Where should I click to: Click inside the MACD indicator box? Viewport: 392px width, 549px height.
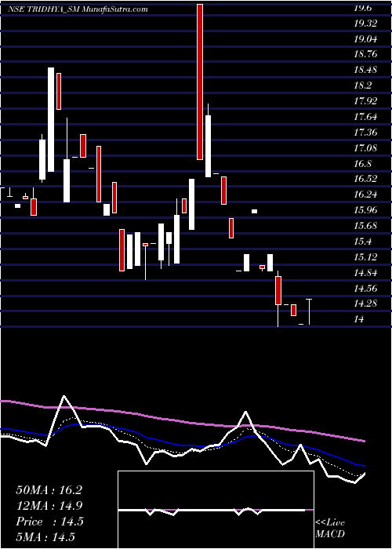(x=216, y=510)
